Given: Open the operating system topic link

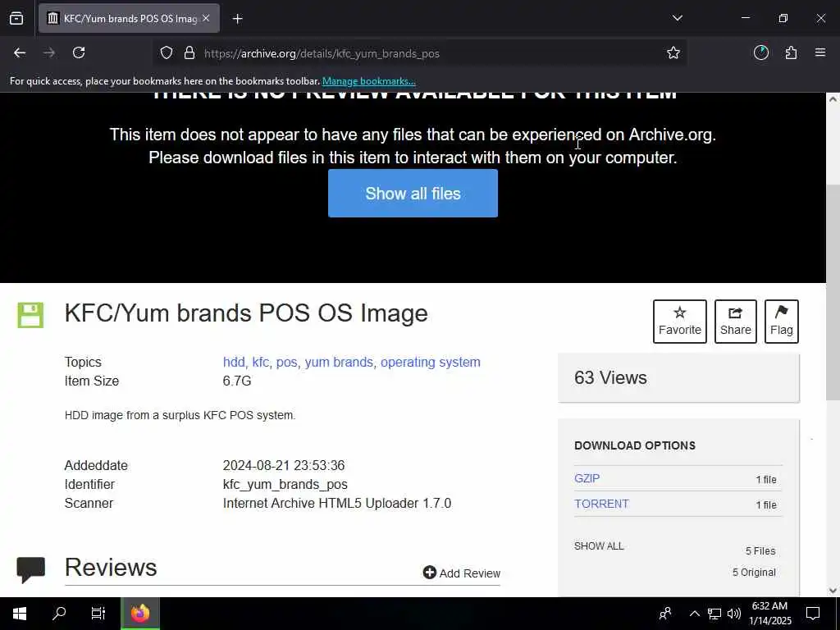Looking at the screenshot, I should point(431,362).
